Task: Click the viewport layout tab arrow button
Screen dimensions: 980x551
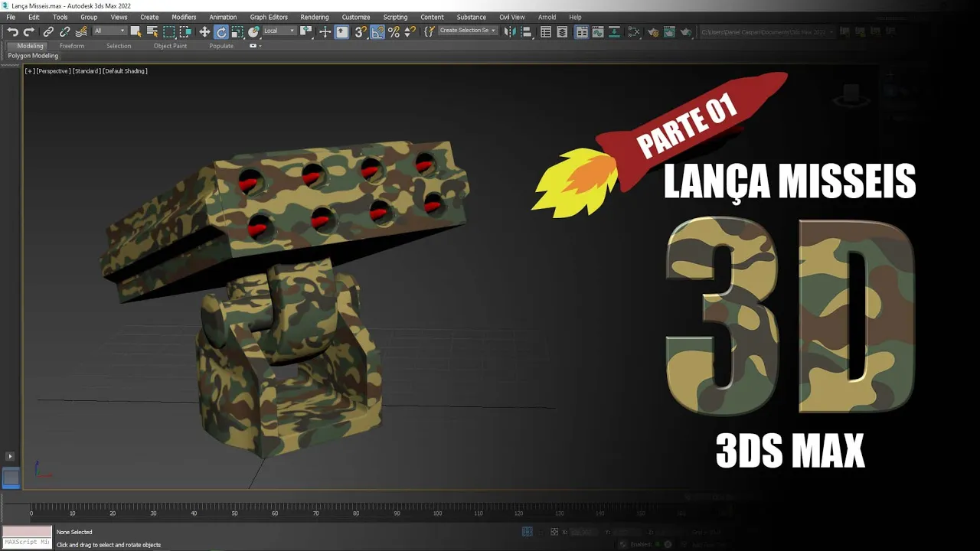Action: [x=10, y=457]
